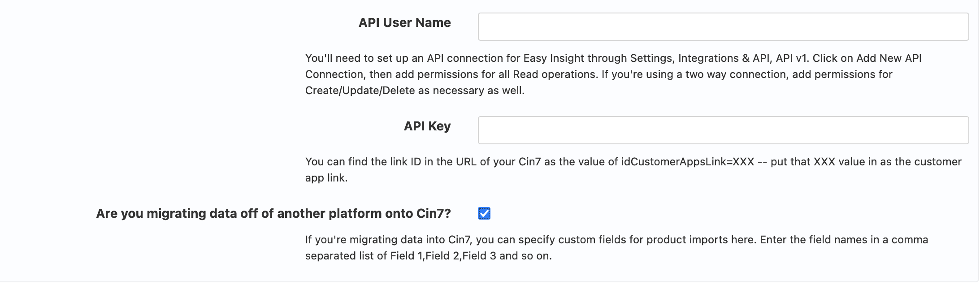Select the API Key label
Image resolution: width=980 pixels, height=285 pixels.
pos(427,127)
